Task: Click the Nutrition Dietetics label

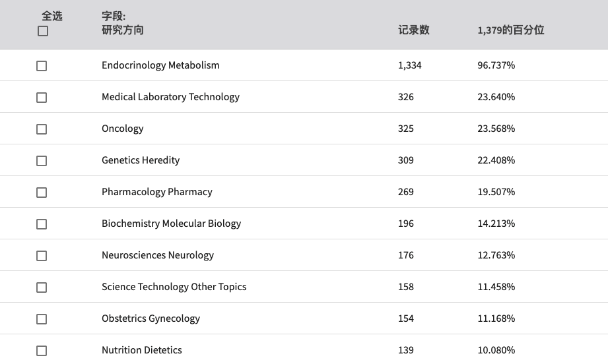Action: (x=142, y=350)
